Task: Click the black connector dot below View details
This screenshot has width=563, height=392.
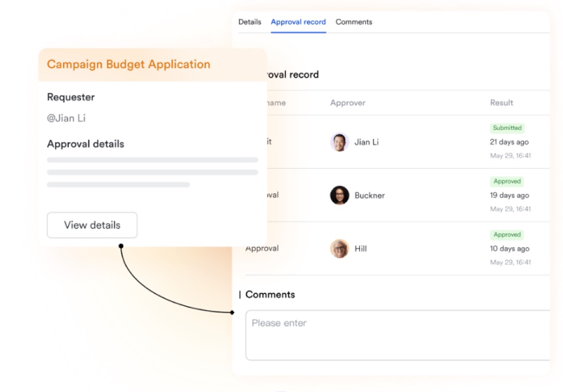Action: [x=121, y=246]
